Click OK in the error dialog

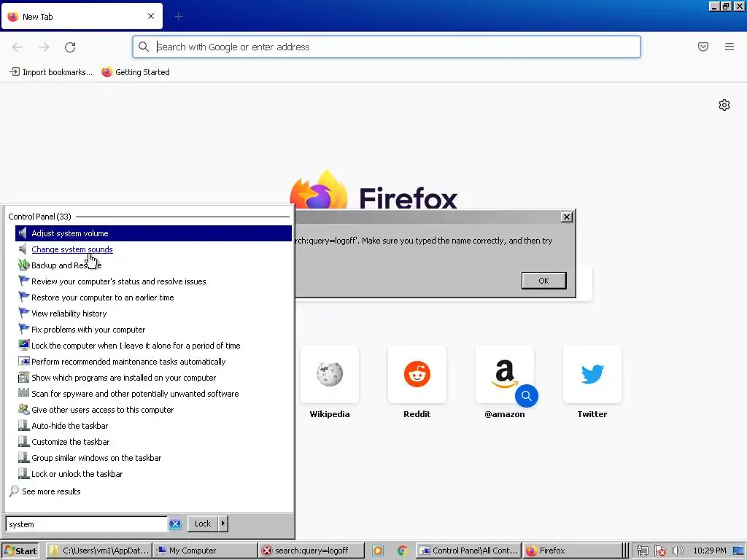(543, 281)
